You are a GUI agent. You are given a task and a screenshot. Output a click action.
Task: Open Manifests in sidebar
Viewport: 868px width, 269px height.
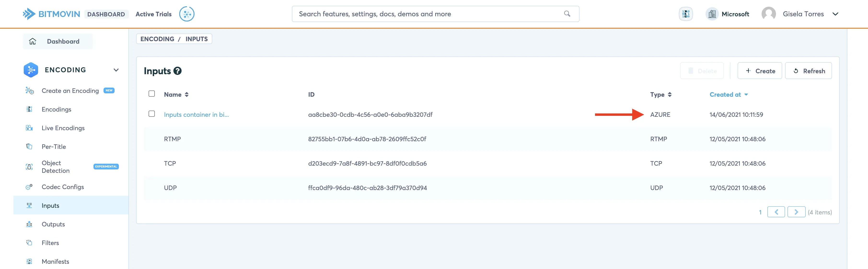(x=55, y=261)
